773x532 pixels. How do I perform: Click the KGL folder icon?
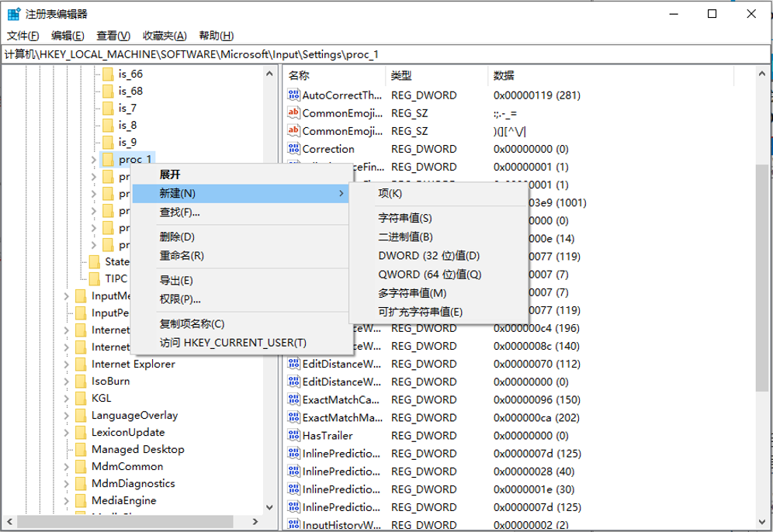(x=81, y=398)
